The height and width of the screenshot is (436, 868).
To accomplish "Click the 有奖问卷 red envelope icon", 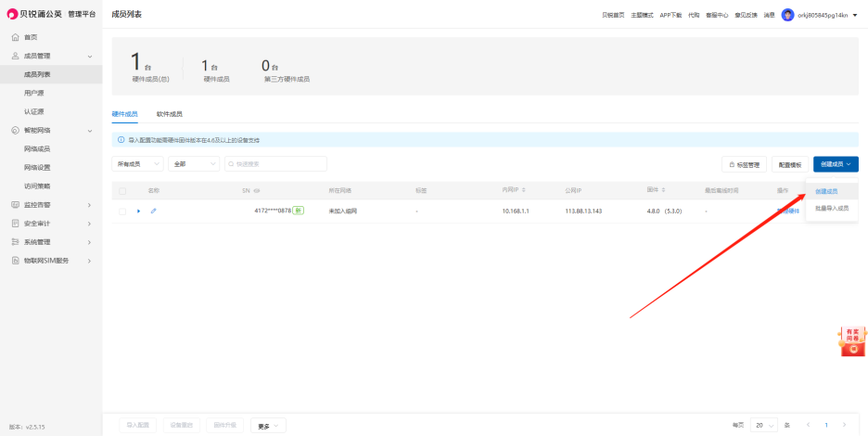I will click(x=851, y=341).
